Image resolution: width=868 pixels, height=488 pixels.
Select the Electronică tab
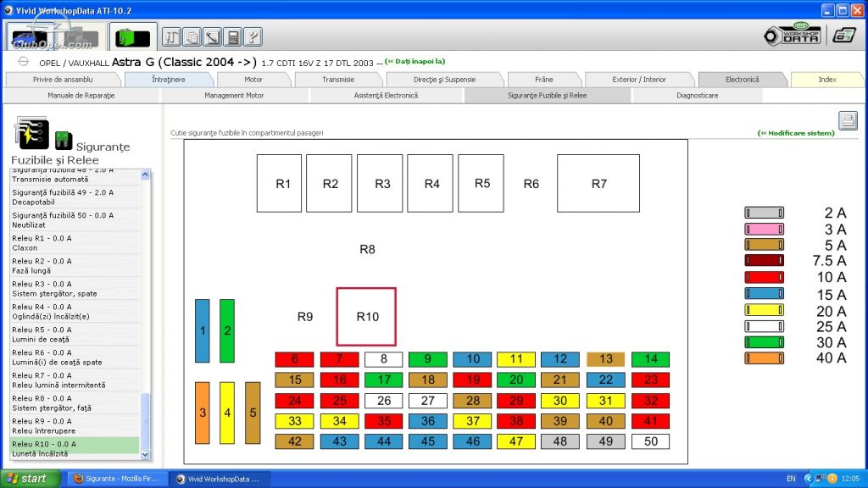pos(743,80)
